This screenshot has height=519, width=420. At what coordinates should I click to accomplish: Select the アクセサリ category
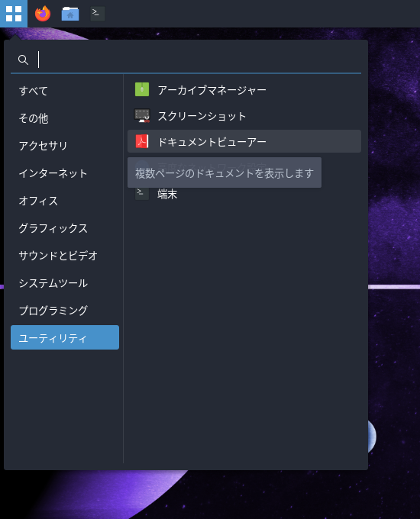pos(65,146)
